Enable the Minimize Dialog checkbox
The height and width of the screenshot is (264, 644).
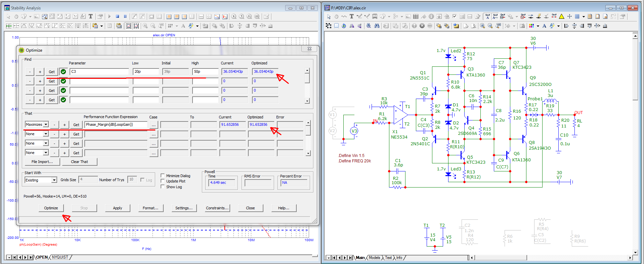coord(163,175)
